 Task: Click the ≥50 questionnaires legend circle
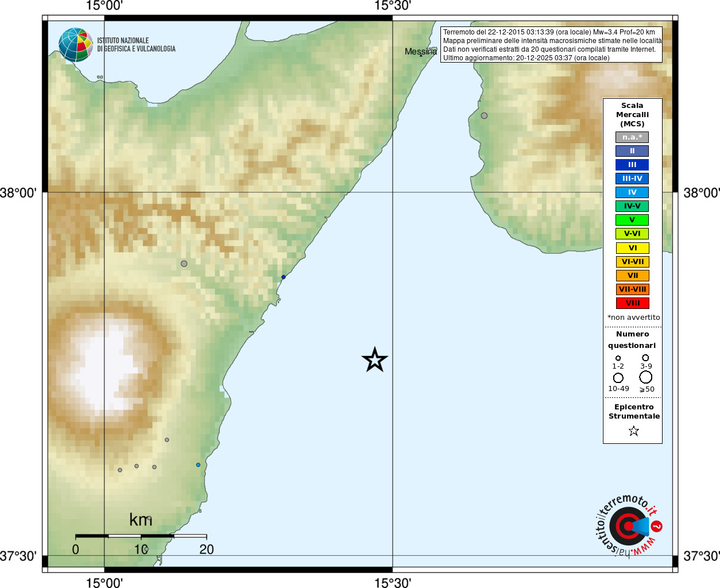coord(646,377)
